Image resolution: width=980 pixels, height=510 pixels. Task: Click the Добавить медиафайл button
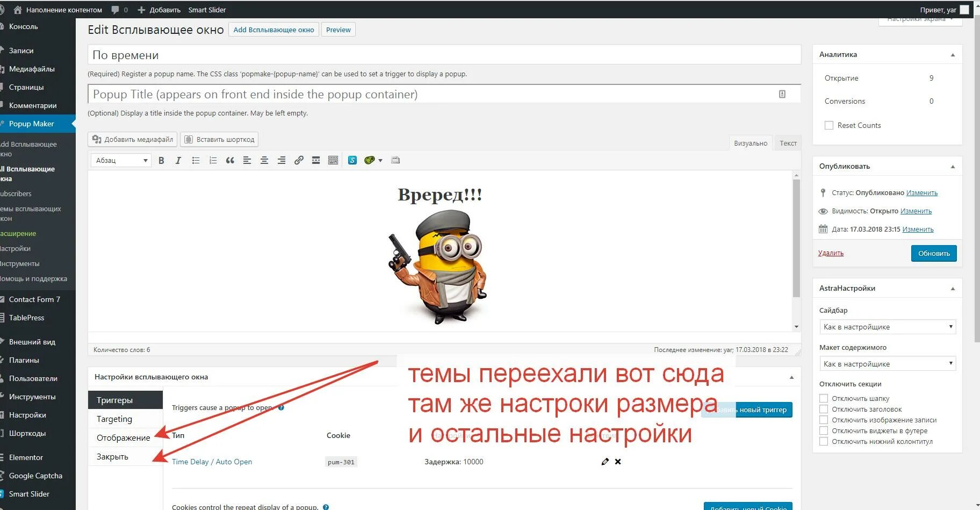tap(133, 139)
